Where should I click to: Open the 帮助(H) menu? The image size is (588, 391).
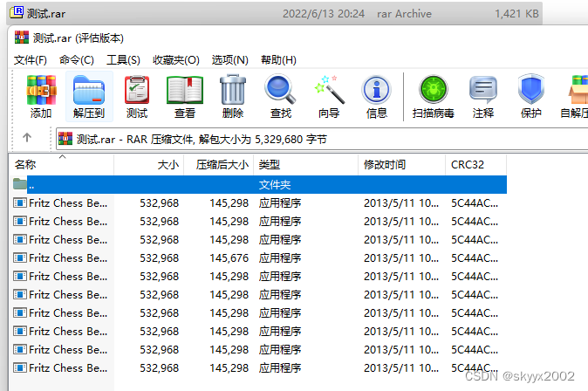click(x=278, y=60)
